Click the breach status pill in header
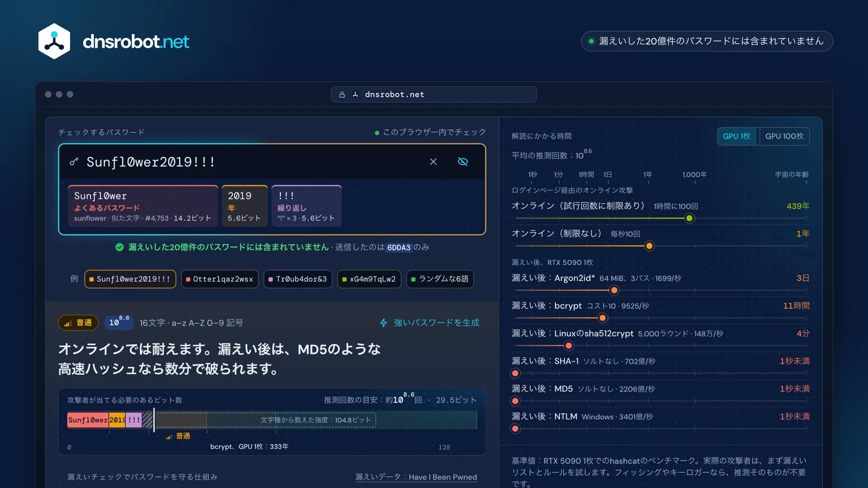 point(707,41)
